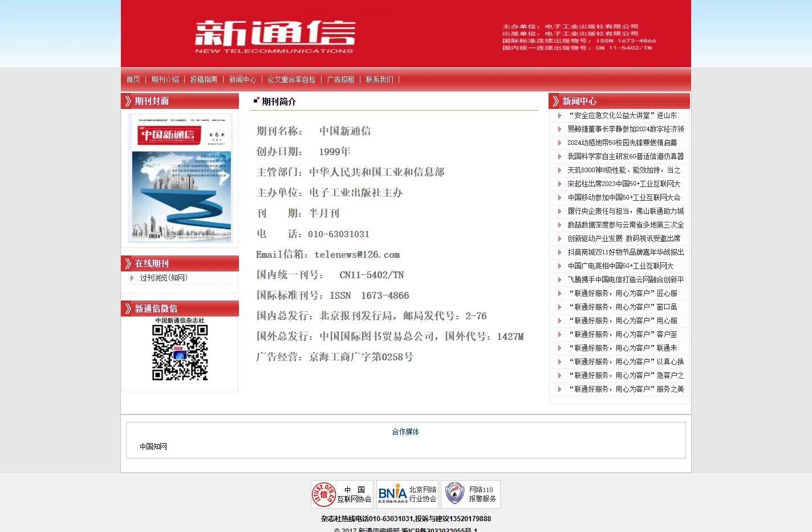
Task: Select 新闻中心 in the navigation bar
Action: point(242,80)
